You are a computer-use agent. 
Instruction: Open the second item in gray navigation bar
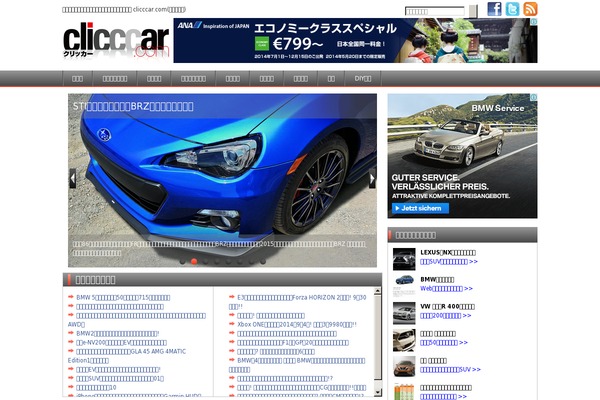click(115, 78)
